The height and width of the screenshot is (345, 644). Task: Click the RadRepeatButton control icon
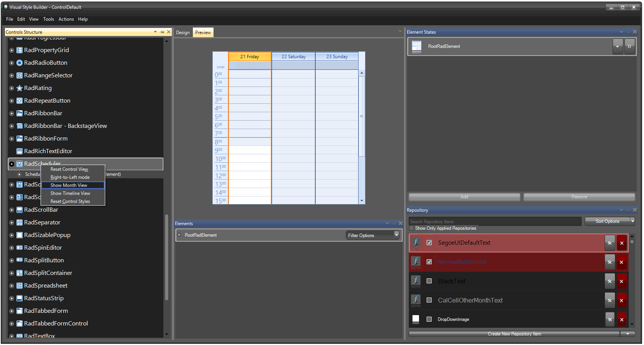20,101
